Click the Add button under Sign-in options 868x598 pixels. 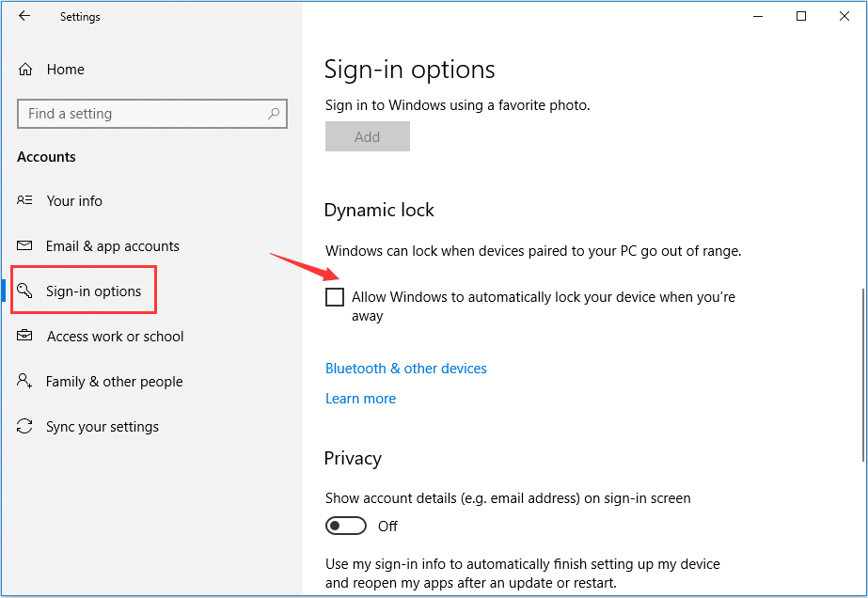[367, 136]
